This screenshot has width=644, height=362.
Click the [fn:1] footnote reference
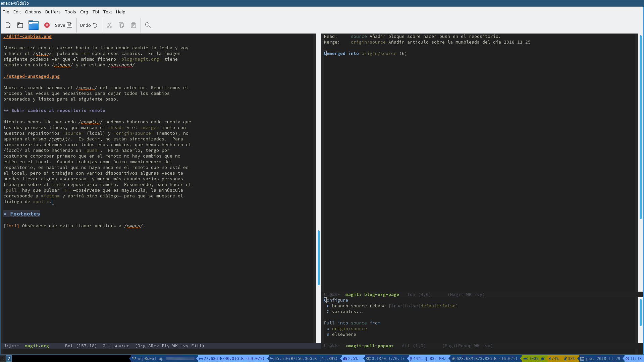click(x=11, y=226)
